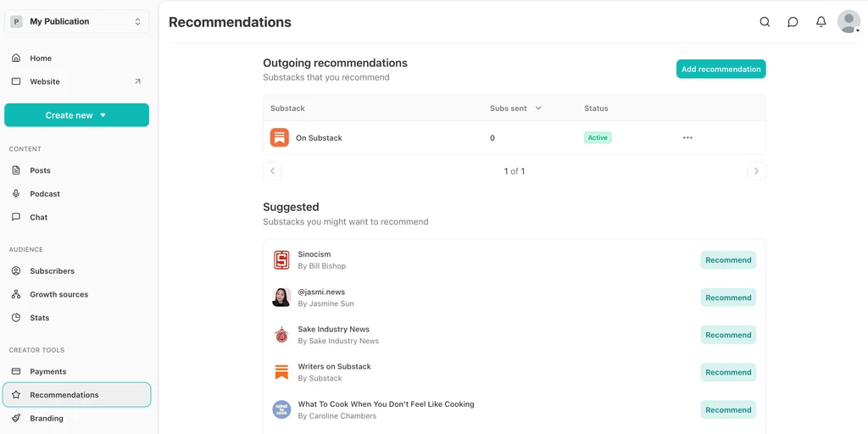Click the Podcast microphone icon

point(16,194)
